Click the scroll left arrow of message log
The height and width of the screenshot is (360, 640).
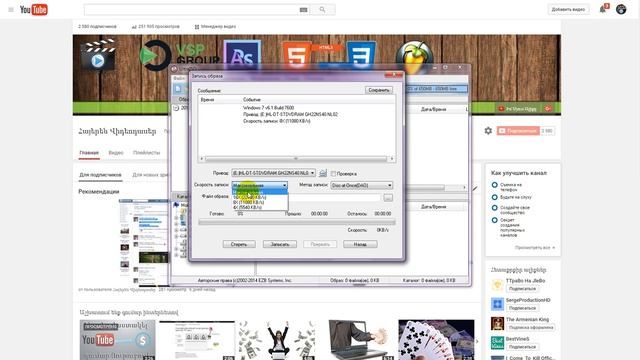[202, 159]
